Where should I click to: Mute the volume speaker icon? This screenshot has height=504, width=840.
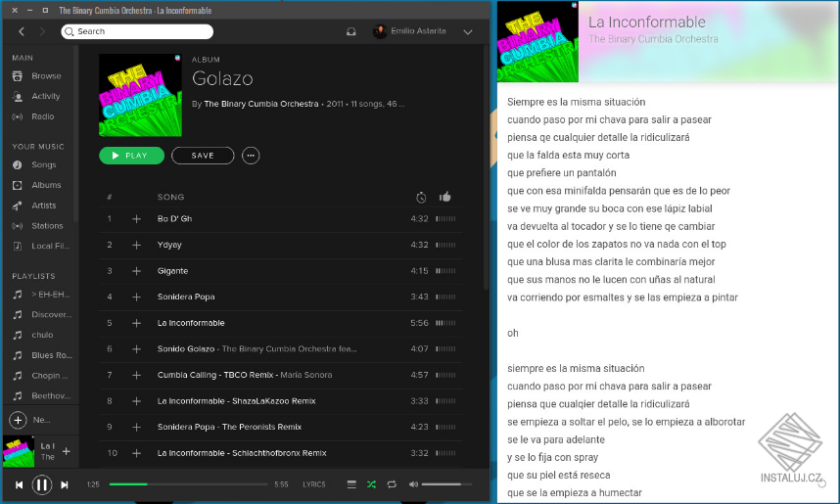(413, 484)
